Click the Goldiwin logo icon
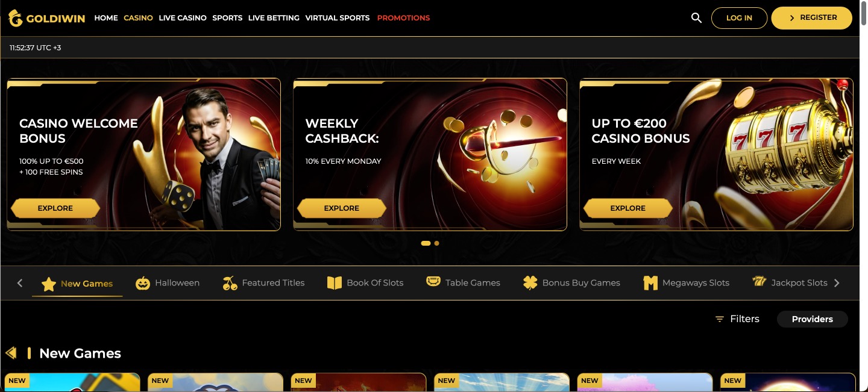Image resolution: width=868 pixels, height=392 pixels. click(15, 18)
